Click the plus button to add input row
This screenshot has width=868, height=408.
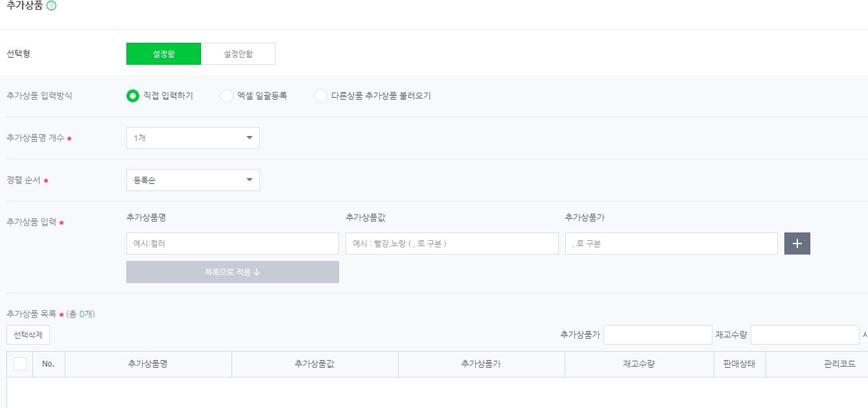point(797,244)
